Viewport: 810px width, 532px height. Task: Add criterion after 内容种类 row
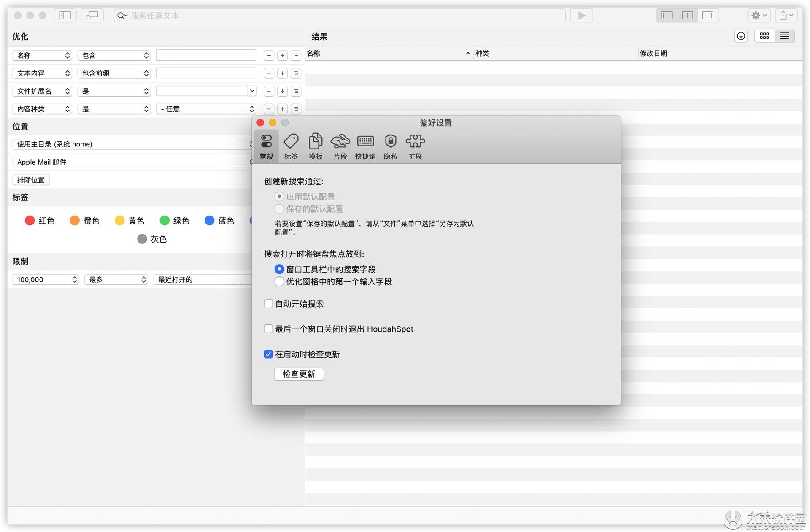click(x=282, y=109)
